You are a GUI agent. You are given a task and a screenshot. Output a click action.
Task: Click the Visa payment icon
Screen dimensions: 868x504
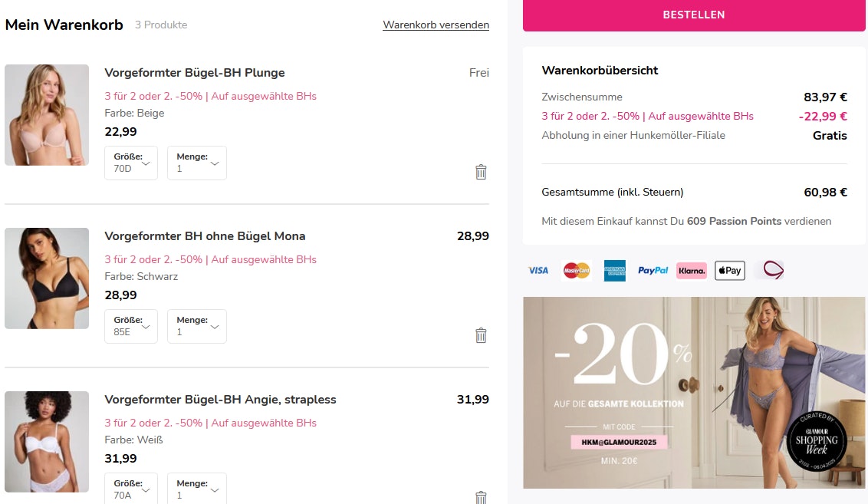click(x=538, y=270)
